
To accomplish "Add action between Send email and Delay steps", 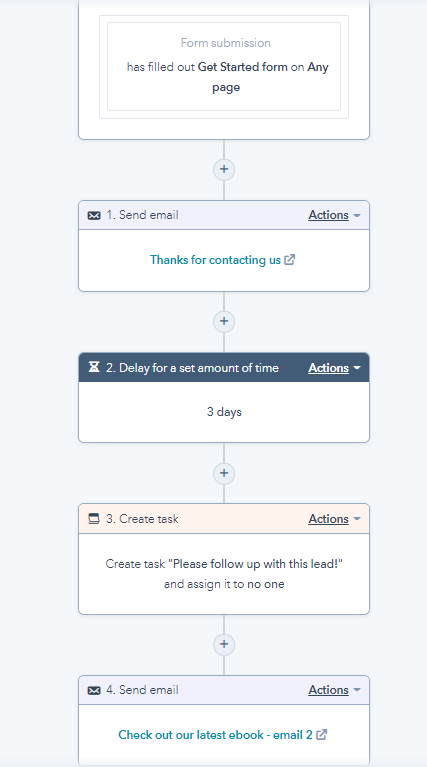I will (x=224, y=321).
